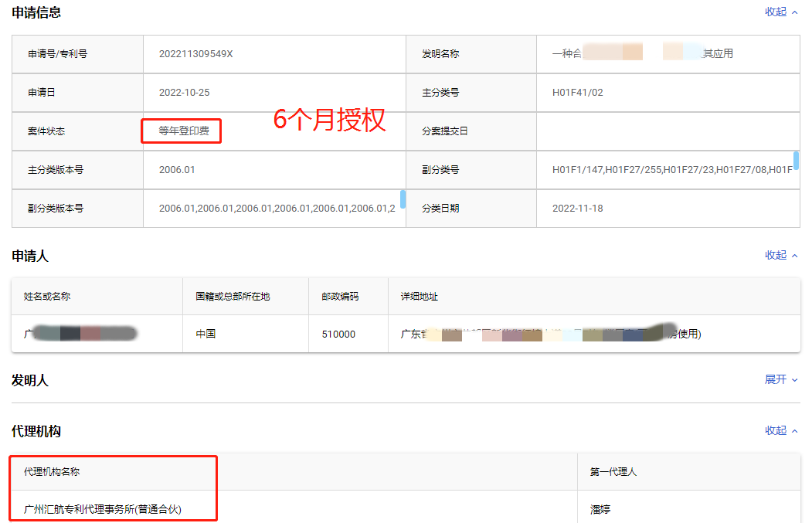Collapse the 申请人 section
The image size is (812, 523).
(781, 255)
